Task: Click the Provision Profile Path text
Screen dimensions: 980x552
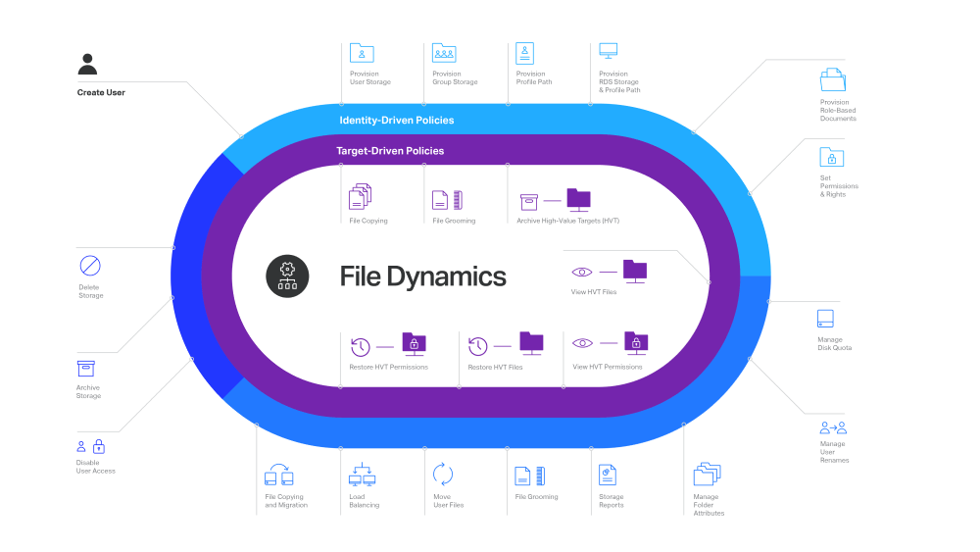Action: point(534,77)
